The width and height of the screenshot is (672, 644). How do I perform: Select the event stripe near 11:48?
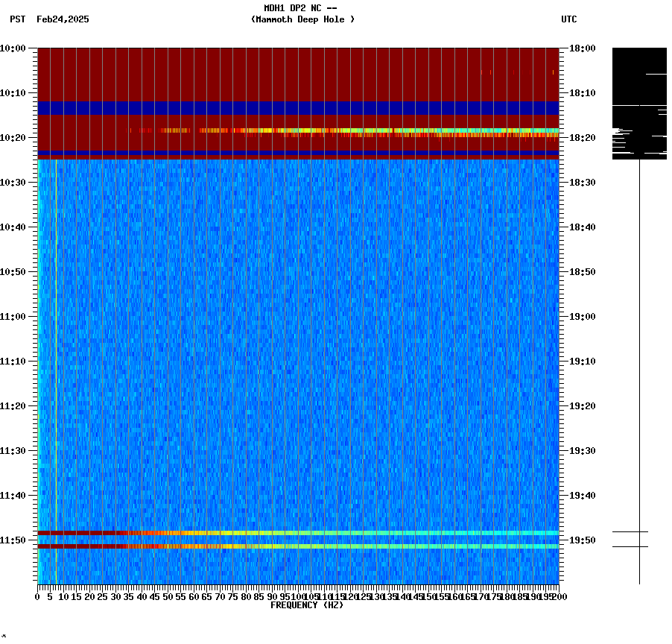pos(298,532)
